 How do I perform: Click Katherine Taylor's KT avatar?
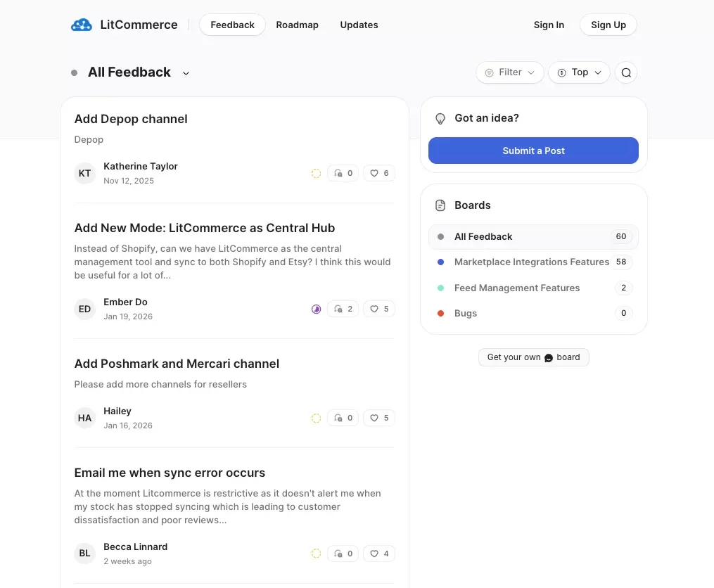(x=84, y=173)
